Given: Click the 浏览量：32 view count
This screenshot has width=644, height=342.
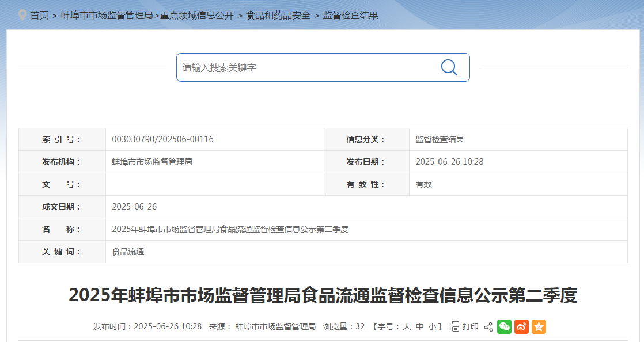Looking at the screenshot, I should [x=344, y=327].
